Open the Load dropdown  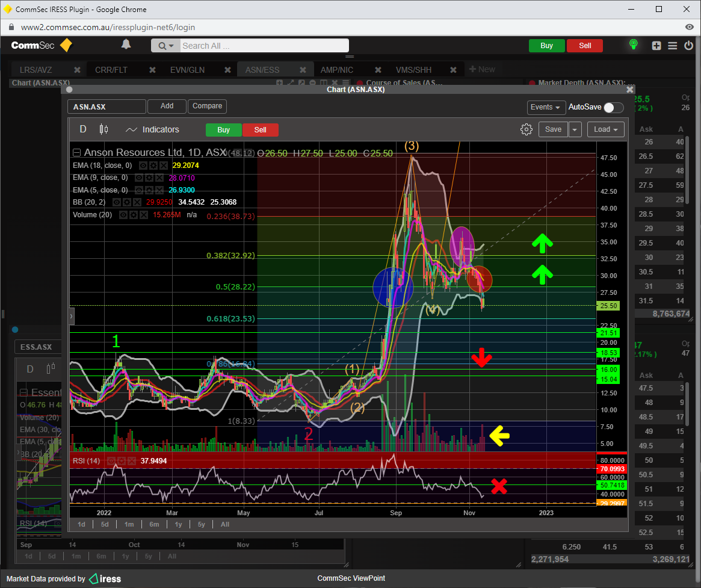coord(606,129)
